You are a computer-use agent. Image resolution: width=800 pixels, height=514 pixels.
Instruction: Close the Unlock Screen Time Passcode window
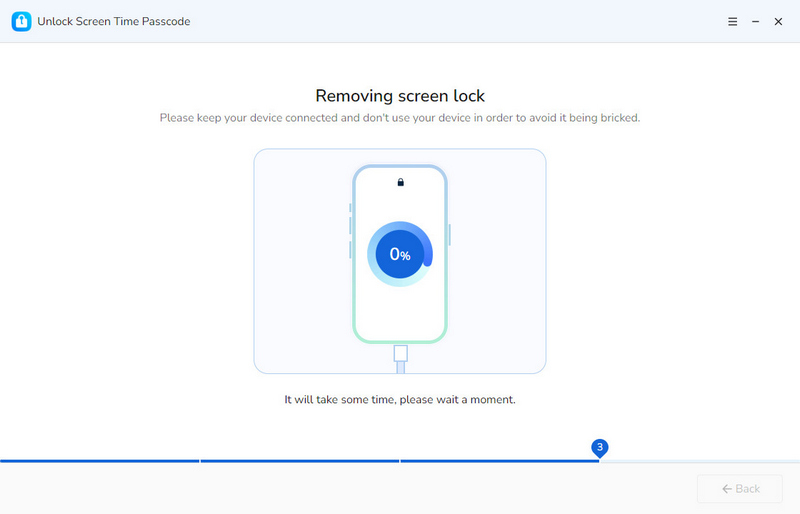coord(778,21)
